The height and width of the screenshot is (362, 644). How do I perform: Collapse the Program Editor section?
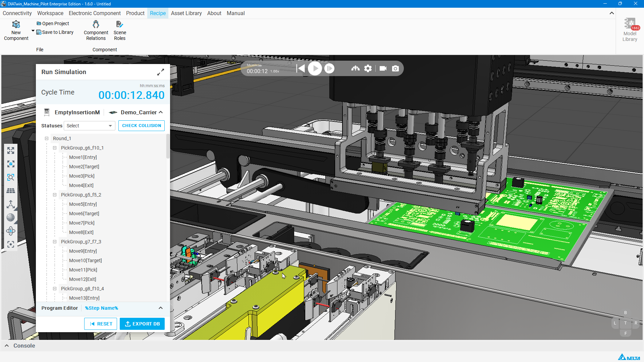[x=161, y=308]
